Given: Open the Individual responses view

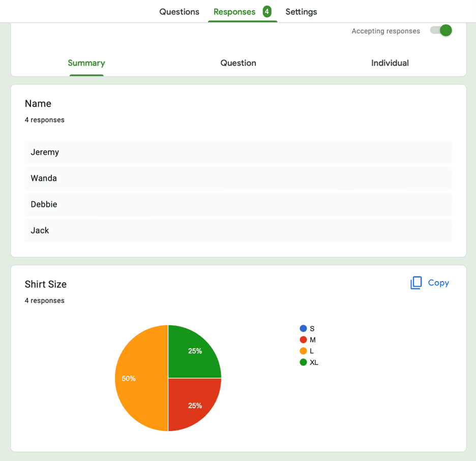Looking at the screenshot, I should click(390, 63).
